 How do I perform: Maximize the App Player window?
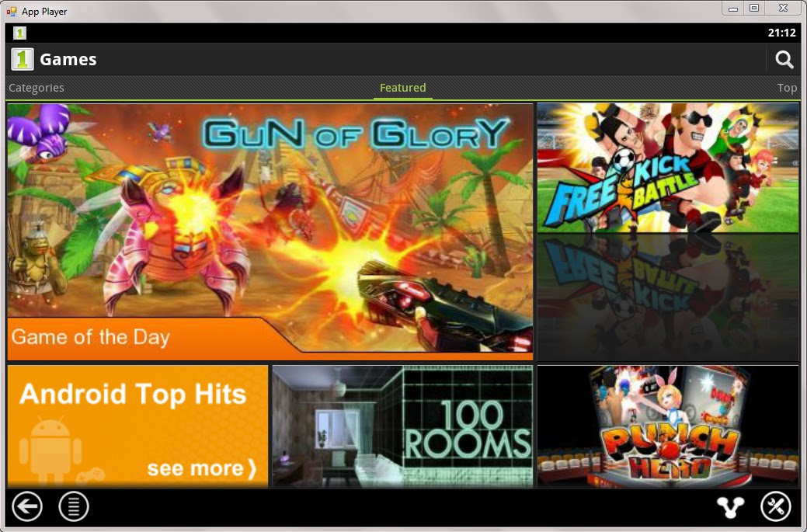[754, 8]
